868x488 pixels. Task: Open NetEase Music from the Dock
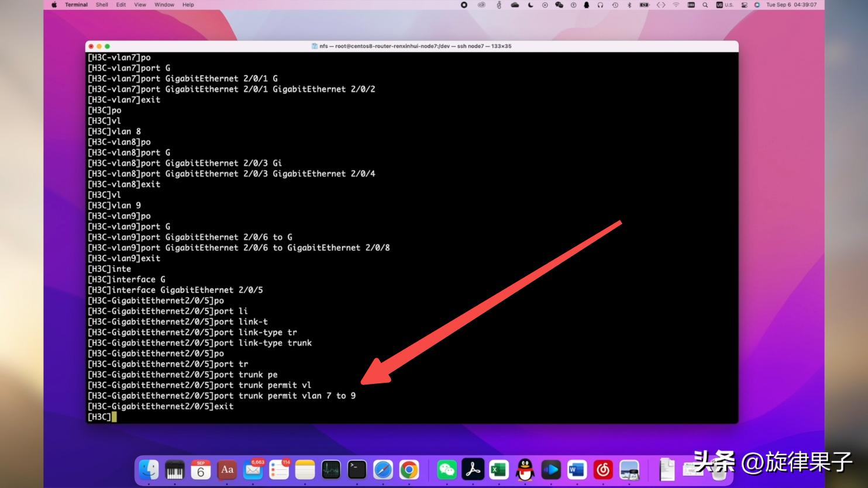[x=603, y=469]
